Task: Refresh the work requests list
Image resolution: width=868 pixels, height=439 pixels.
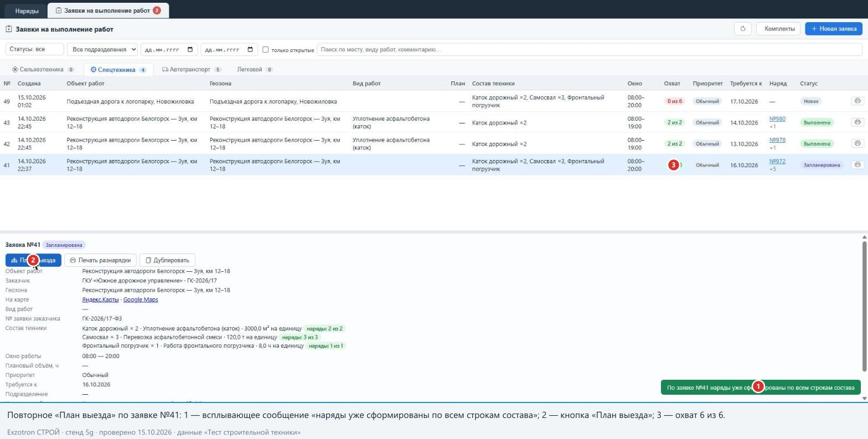Action: tap(743, 29)
